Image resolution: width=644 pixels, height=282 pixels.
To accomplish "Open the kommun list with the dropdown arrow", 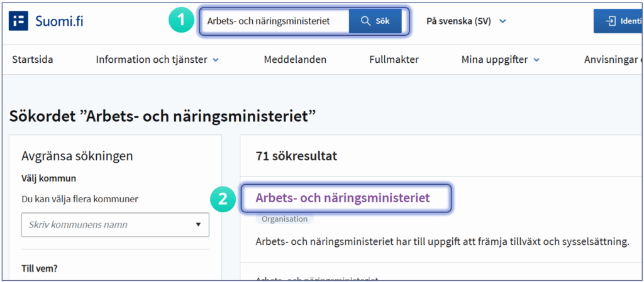I will 197,224.
